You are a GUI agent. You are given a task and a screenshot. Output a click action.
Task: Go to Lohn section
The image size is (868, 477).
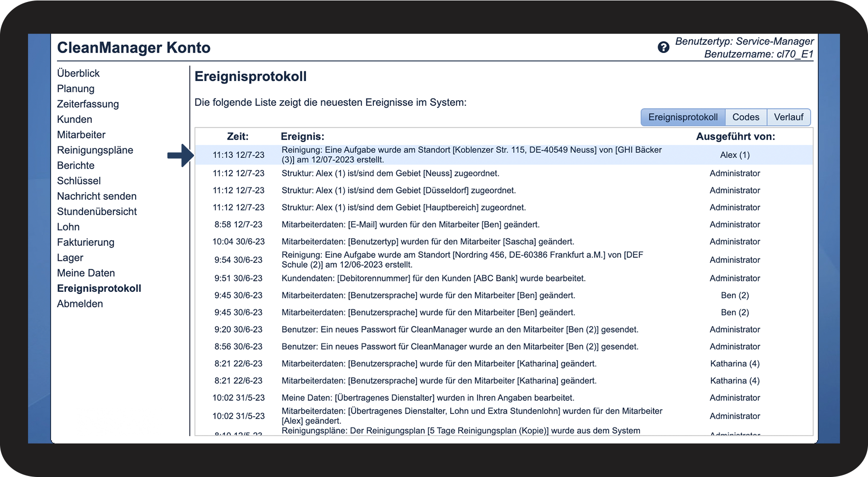pos(68,227)
